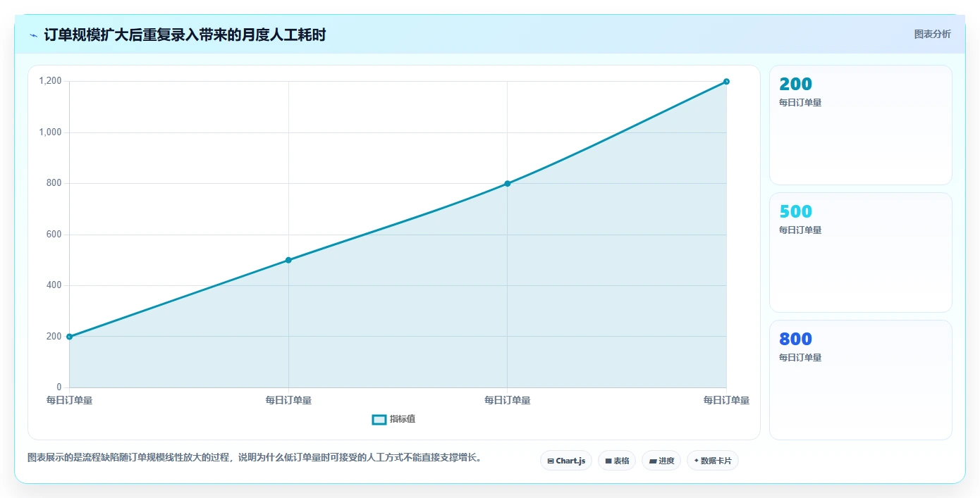Toggle the 指标值 legend swatch
The image size is (980, 498).
pos(379,420)
